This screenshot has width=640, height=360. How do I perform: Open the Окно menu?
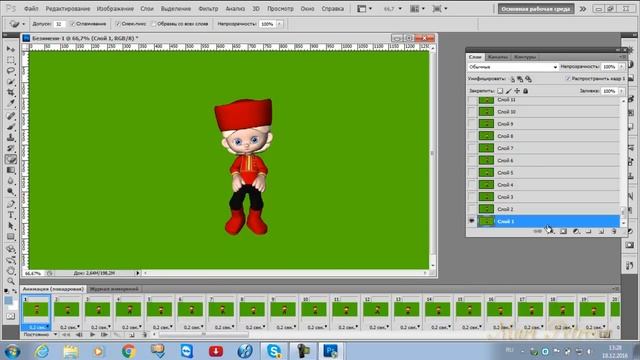(307, 9)
